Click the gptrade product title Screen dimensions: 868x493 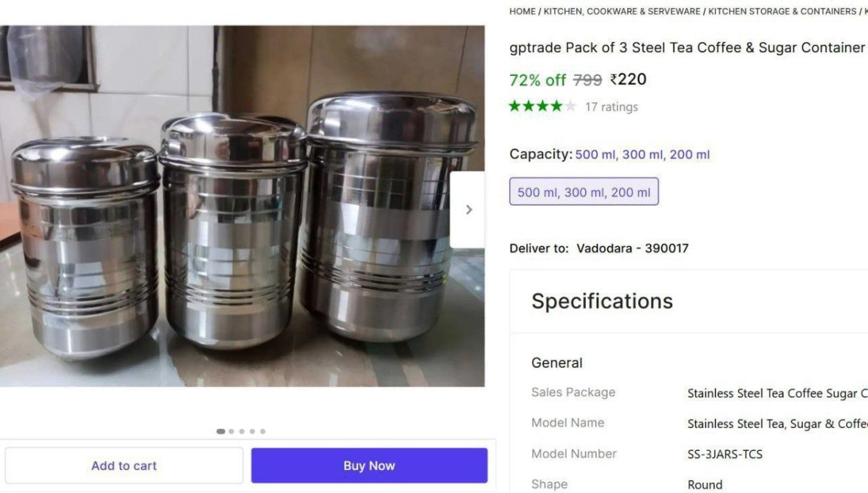point(687,48)
